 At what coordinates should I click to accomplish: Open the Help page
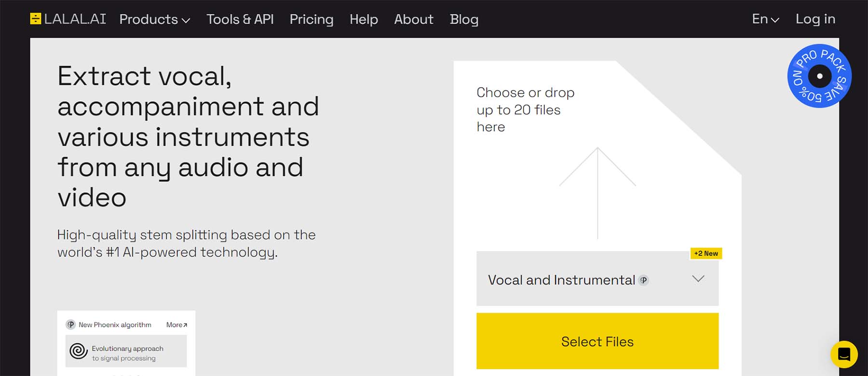pos(364,20)
